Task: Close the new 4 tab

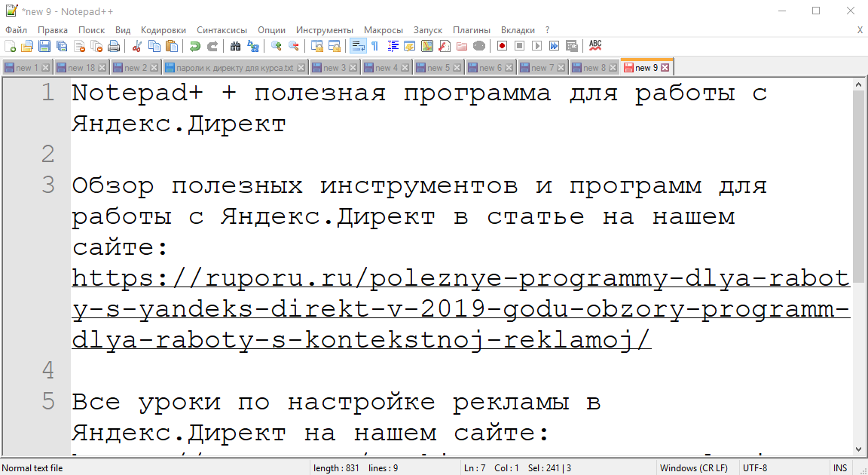Action: pos(405,68)
